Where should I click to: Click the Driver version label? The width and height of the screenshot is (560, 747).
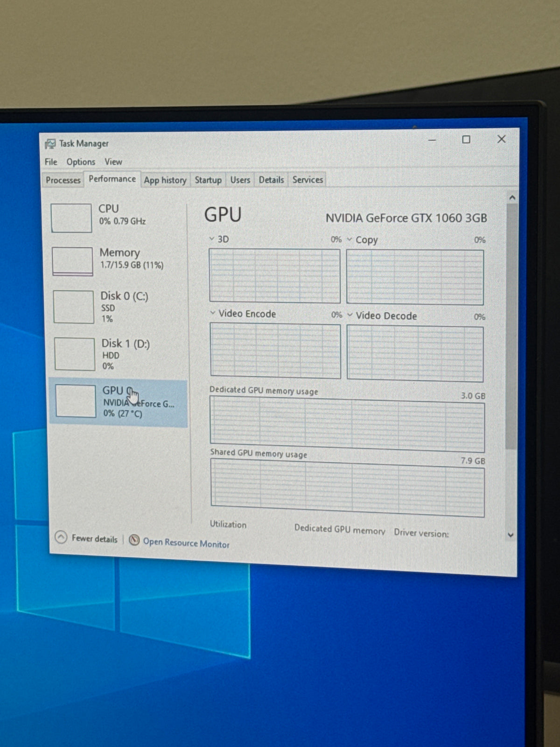(421, 533)
